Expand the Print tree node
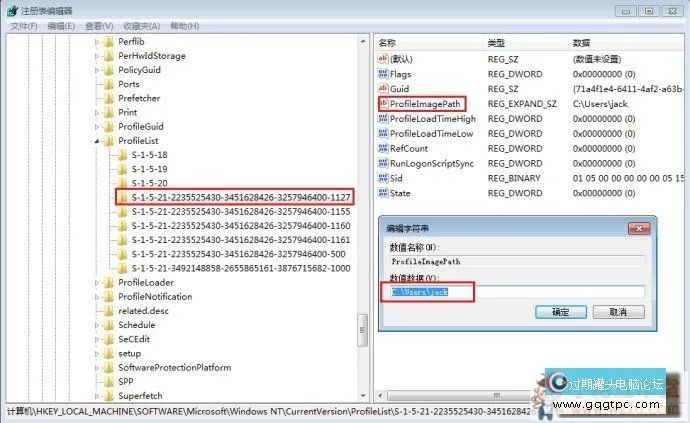The width and height of the screenshot is (690, 423). pyautogui.click(x=97, y=113)
